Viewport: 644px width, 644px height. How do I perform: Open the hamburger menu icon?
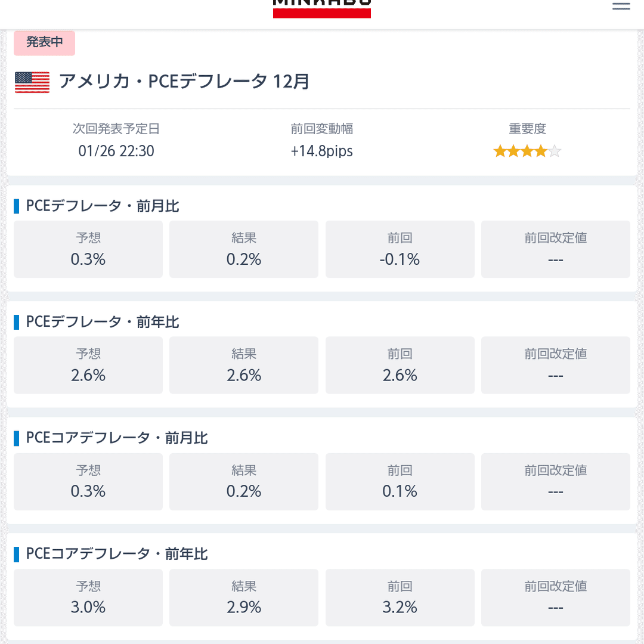click(621, 6)
